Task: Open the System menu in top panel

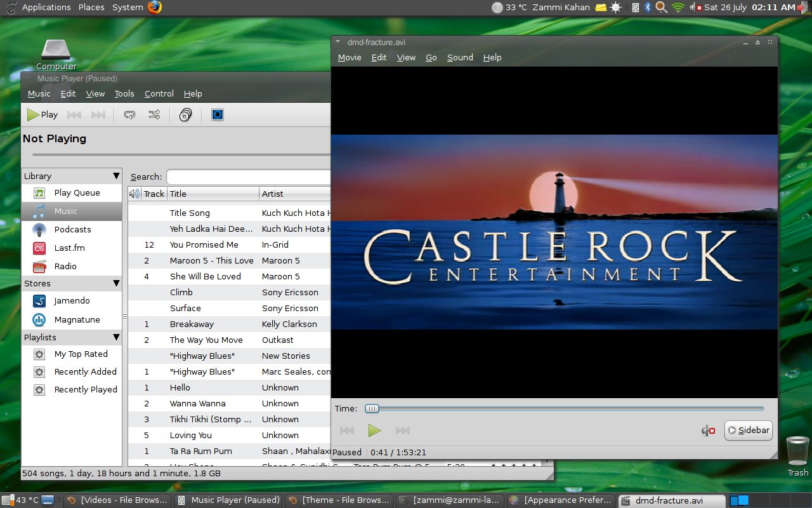Action: [x=128, y=7]
